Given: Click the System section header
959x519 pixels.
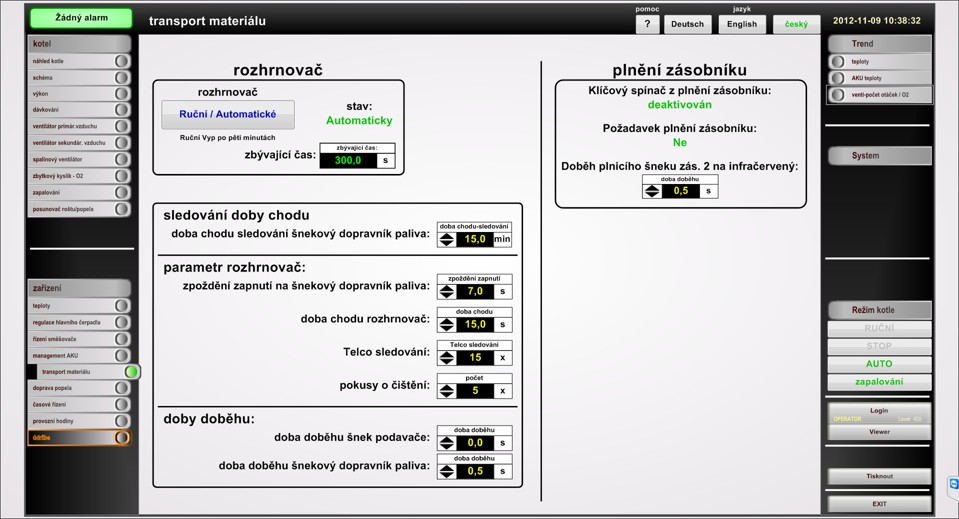Looking at the screenshot, I should [x=879, y=156].
